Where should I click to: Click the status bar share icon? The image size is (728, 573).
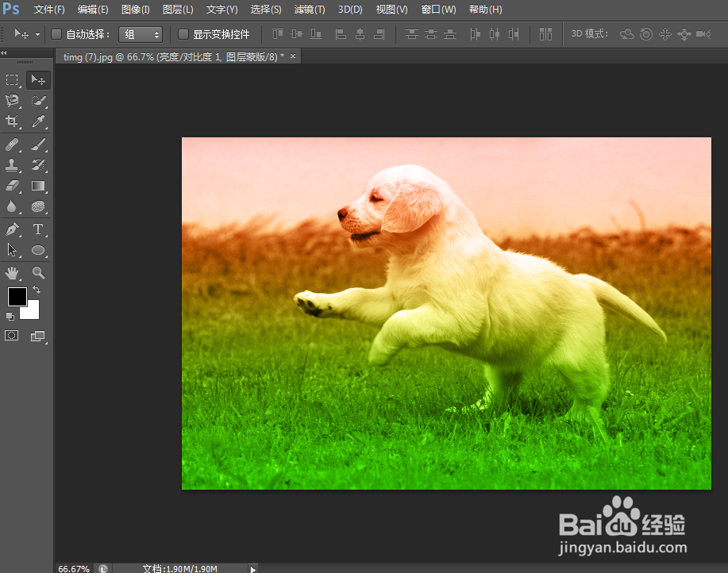103,569
